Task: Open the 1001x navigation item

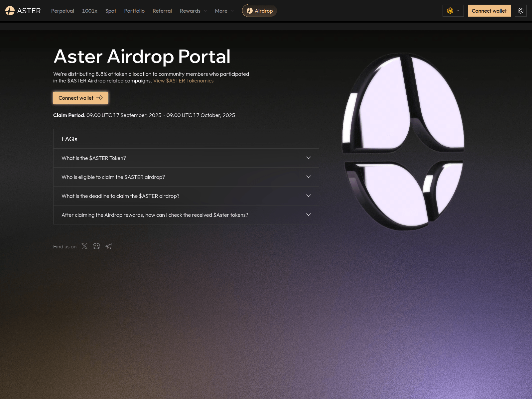Action: point(89,11)
